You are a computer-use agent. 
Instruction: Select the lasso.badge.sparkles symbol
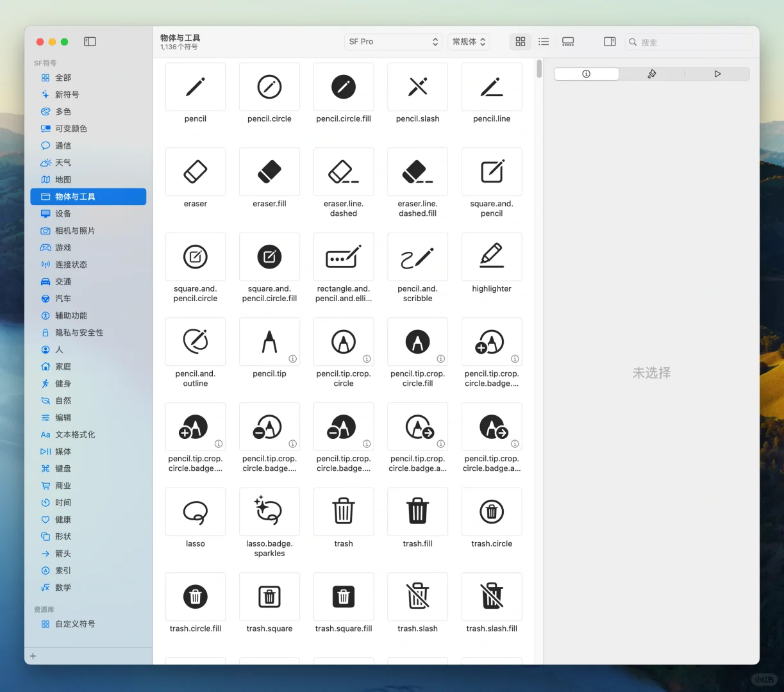pyautogui.click(x=269, y=511)
